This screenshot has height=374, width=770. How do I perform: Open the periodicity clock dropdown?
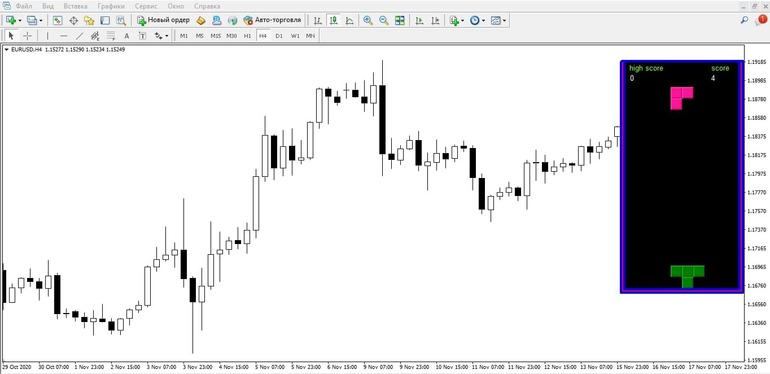pos(477,20)
